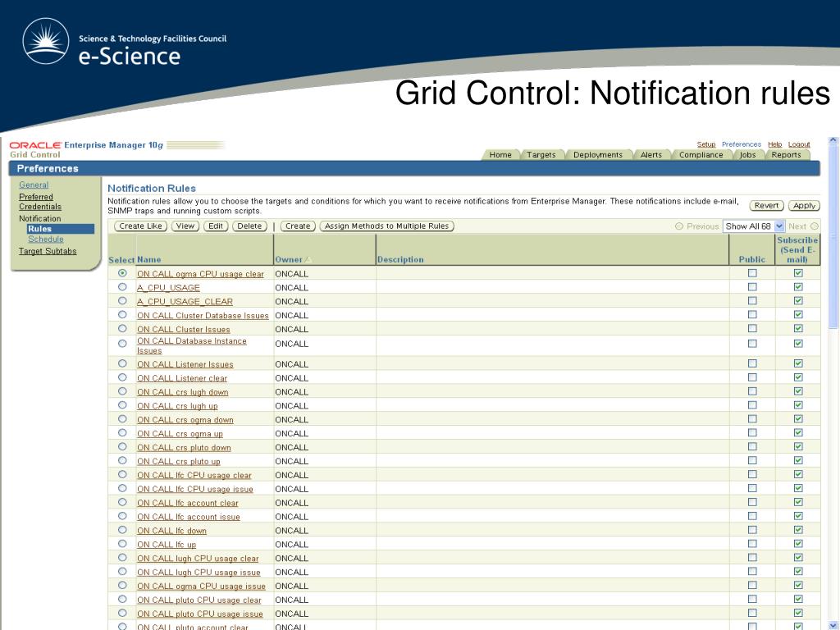The width and height of the screenshot is (840, 630).
Task: Open the Setup link
Action: pos(706,144)
